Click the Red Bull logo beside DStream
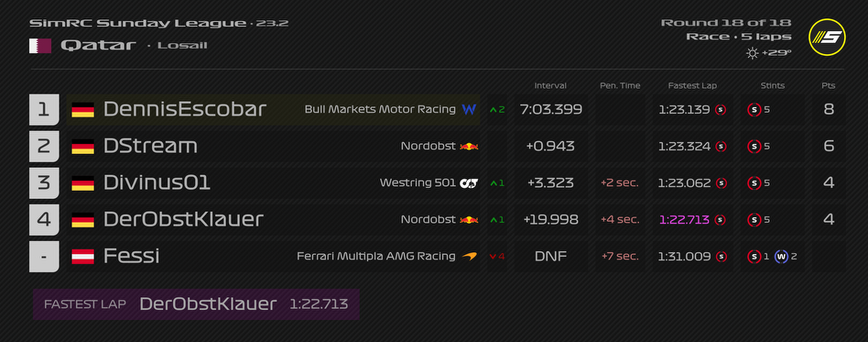 (x=469, y=147)
